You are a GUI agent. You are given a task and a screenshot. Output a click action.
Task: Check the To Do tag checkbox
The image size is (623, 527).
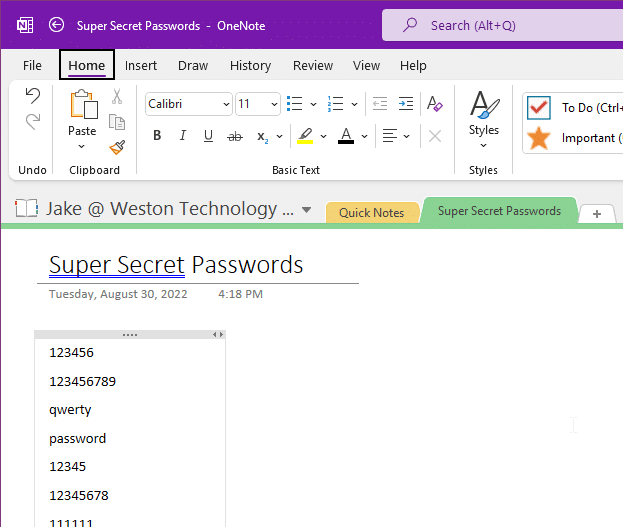(x=539, y=108)
